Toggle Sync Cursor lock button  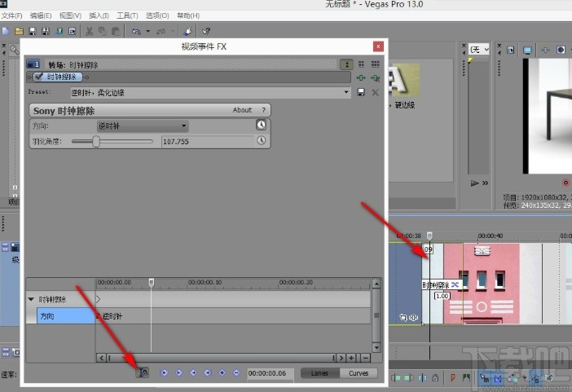click(x=143, y=372)
